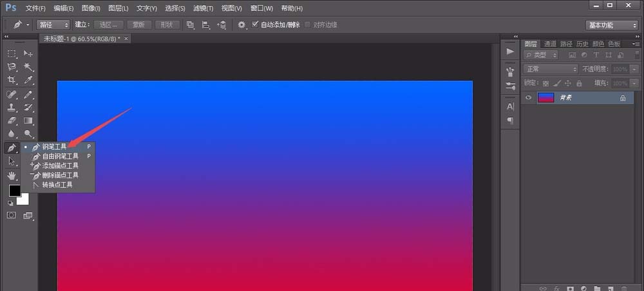Hide the 背景 layer via eye icon
This screenshot has width=644, height=291.
[x=529, y=98]
